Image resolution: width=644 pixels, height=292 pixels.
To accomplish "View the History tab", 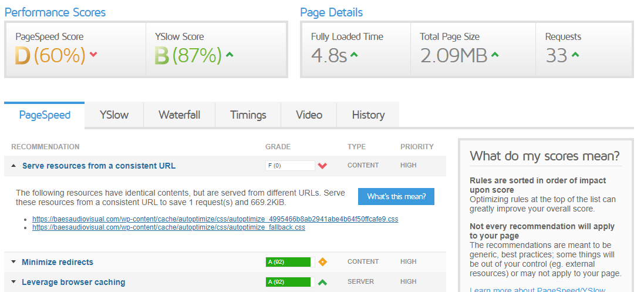I will tap(368, 115).
